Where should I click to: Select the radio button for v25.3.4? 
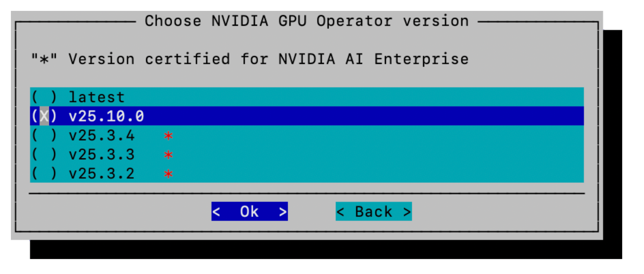point(44,136)
